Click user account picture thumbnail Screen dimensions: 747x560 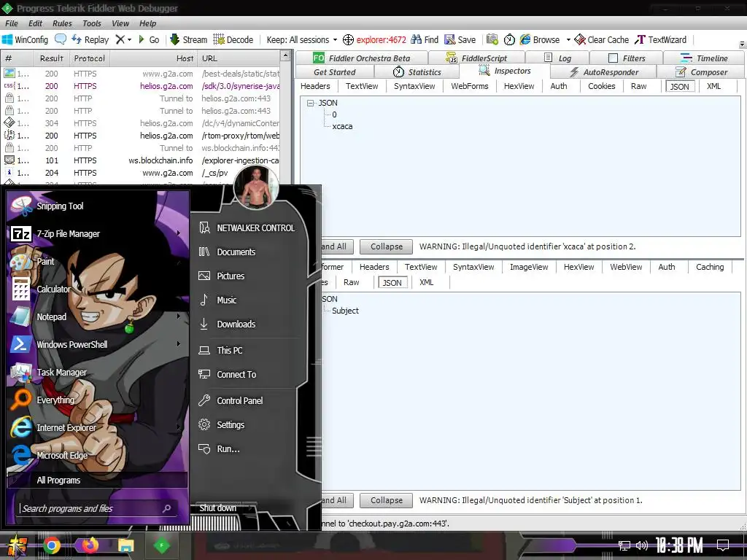click(256, 187)
